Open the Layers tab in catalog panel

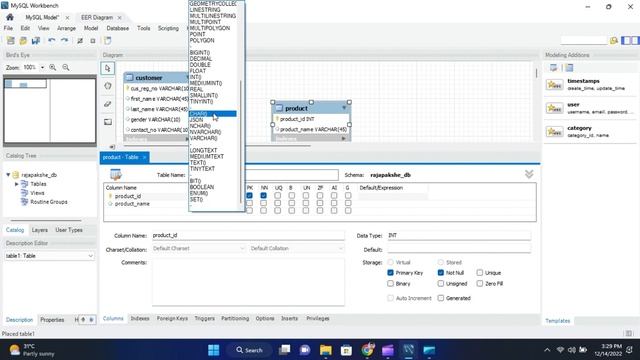[x=40, y=230]
